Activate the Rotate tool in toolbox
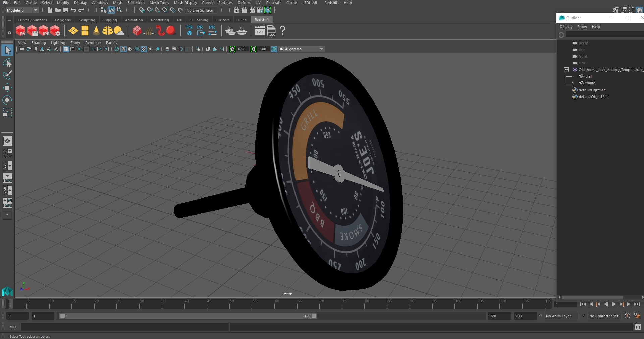The height and width of the screenshot is (339, 644). pyautogui.click(x=7, y=100)
